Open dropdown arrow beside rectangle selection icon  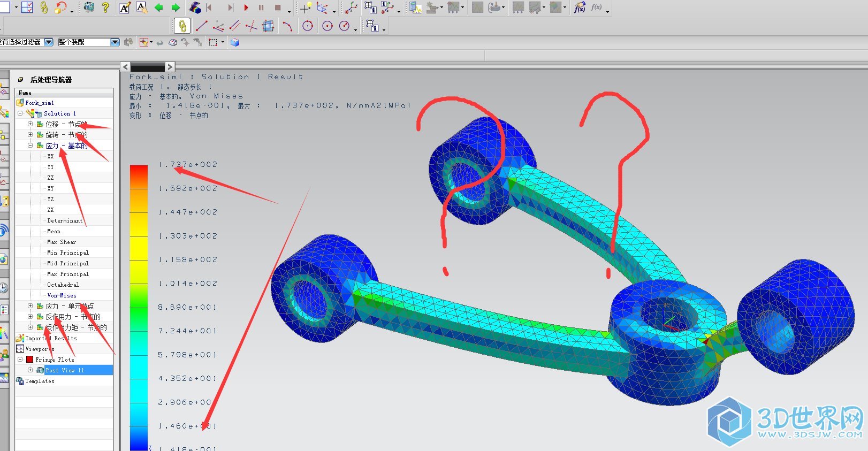(x=223, y=42)
